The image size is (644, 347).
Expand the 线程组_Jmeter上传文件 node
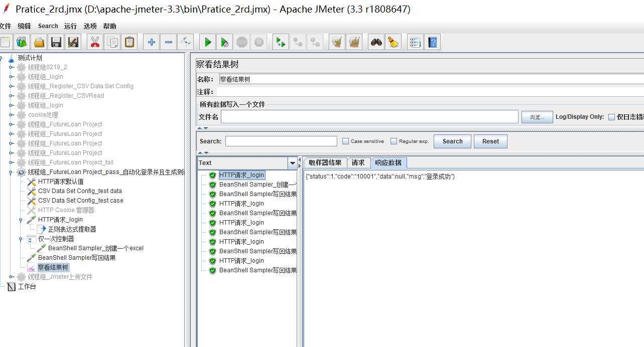point(12,277)
